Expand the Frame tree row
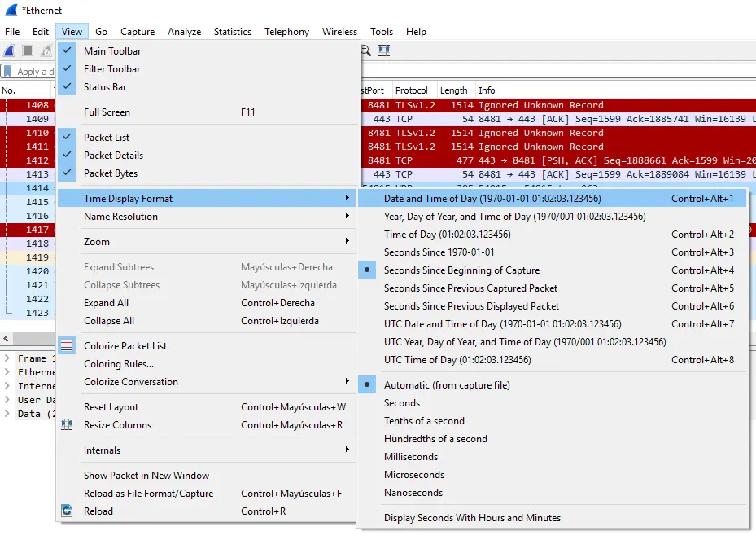The height and width of the screenshot is (540, 756). click(7, 358)
